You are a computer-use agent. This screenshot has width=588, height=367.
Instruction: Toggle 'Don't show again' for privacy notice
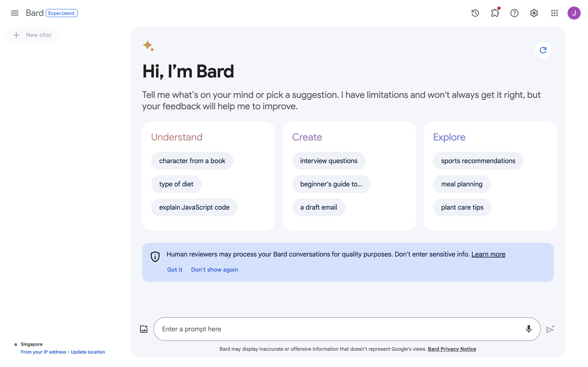214,269
